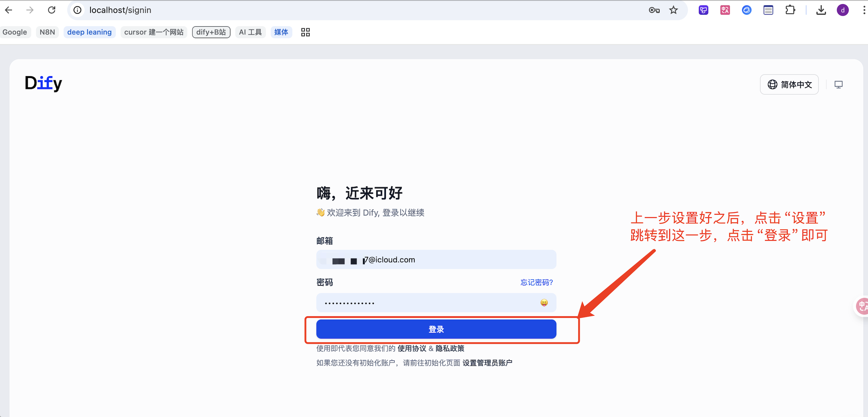Image resolution: width=868 pixels, height=417 pixels.
Task: Reload the localhost signin page
Action: (x=52, y=10)
